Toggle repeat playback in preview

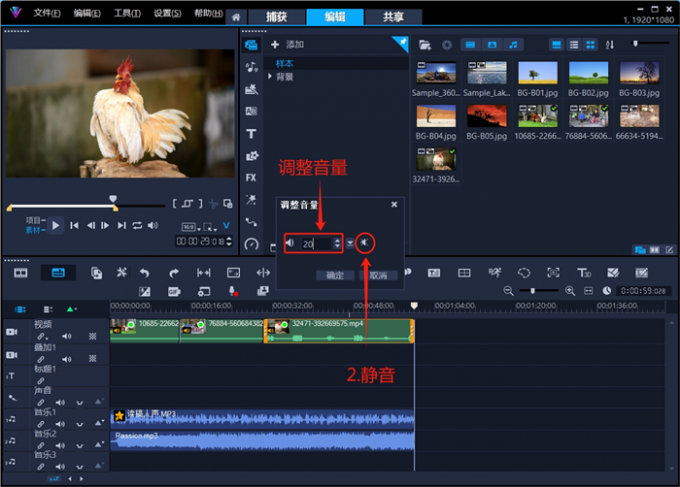[137, 226]
